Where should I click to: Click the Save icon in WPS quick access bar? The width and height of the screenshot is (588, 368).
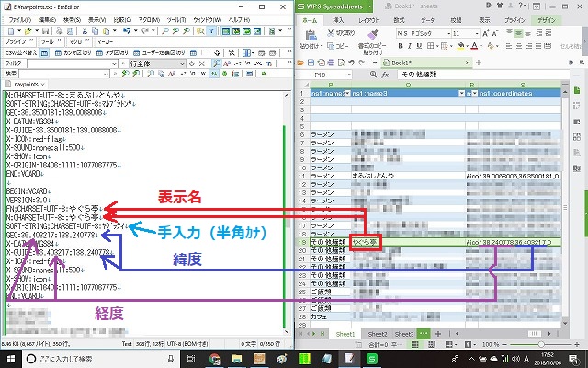(311, 63)
